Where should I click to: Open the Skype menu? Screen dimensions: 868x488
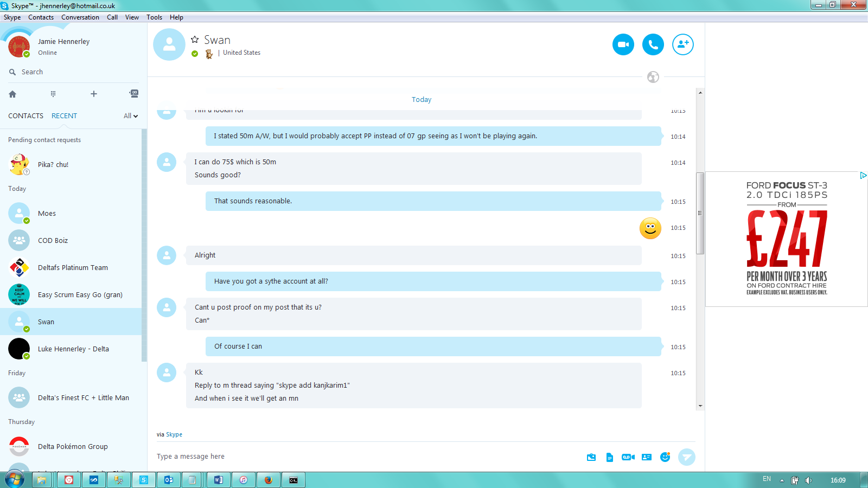point(12,17)
